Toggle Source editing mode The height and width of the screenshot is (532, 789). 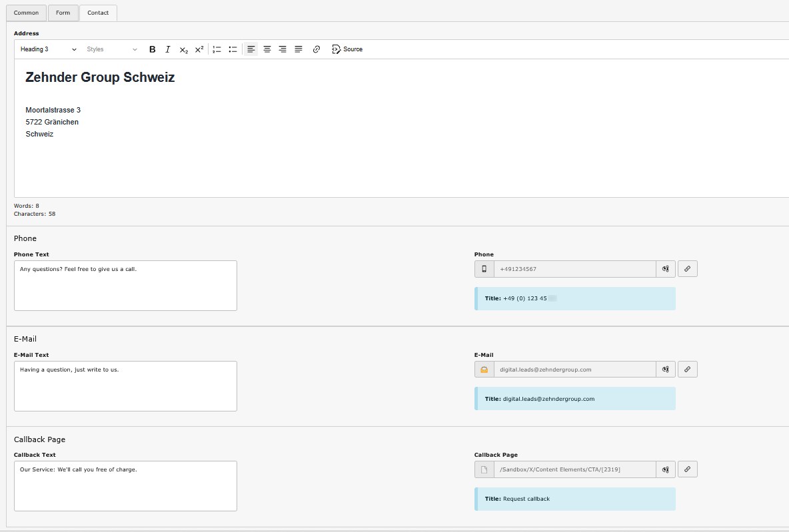click(347, 49)
